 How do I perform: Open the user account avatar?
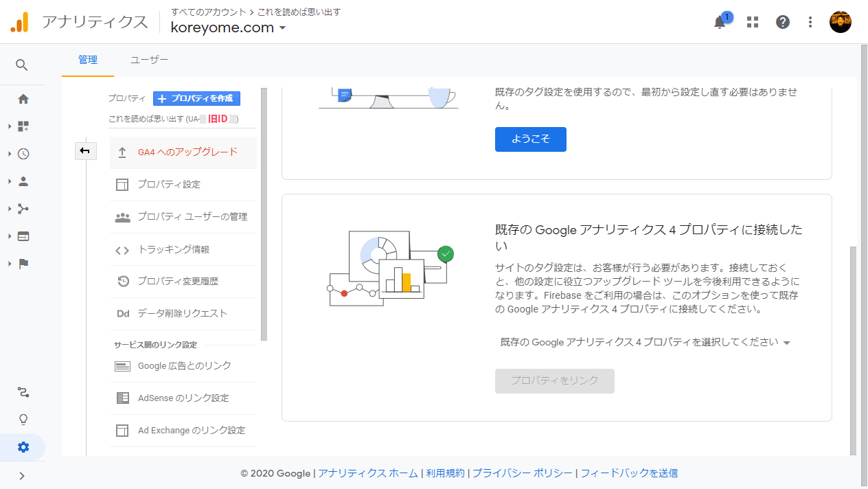(841, 22)
